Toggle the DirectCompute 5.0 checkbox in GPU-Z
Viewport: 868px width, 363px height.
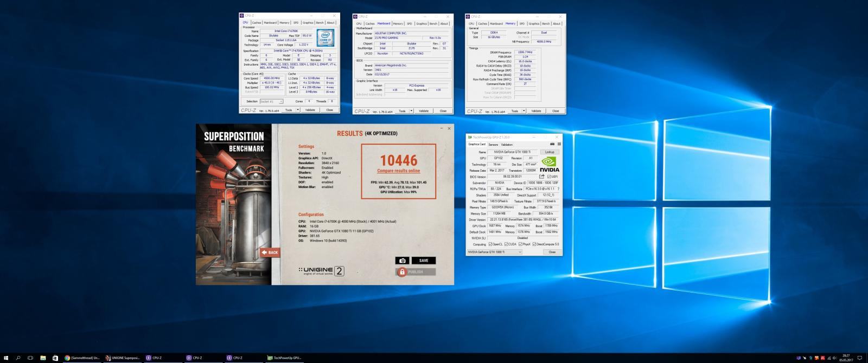[x=534, y=244]
